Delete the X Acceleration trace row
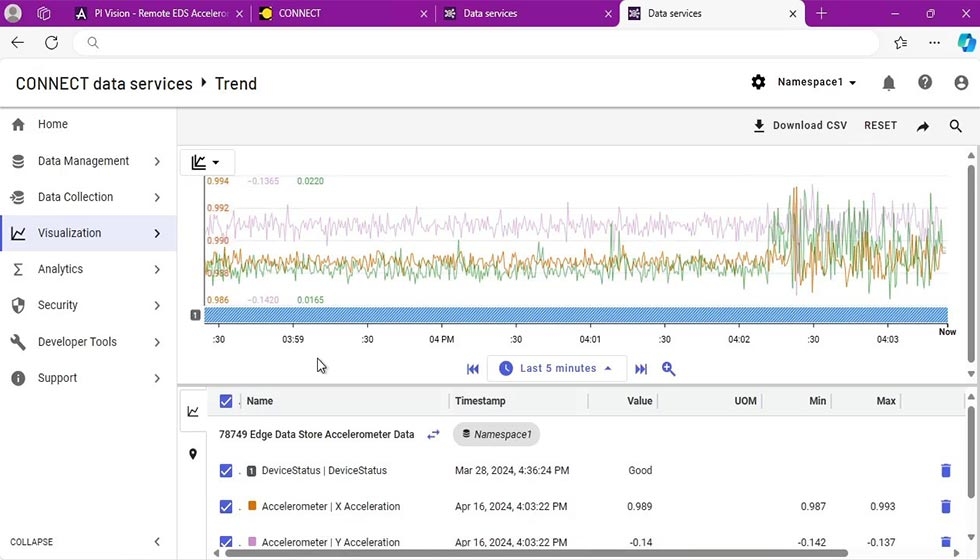The height and width of the screenshot is (560, 980). [x=945, y=506]
